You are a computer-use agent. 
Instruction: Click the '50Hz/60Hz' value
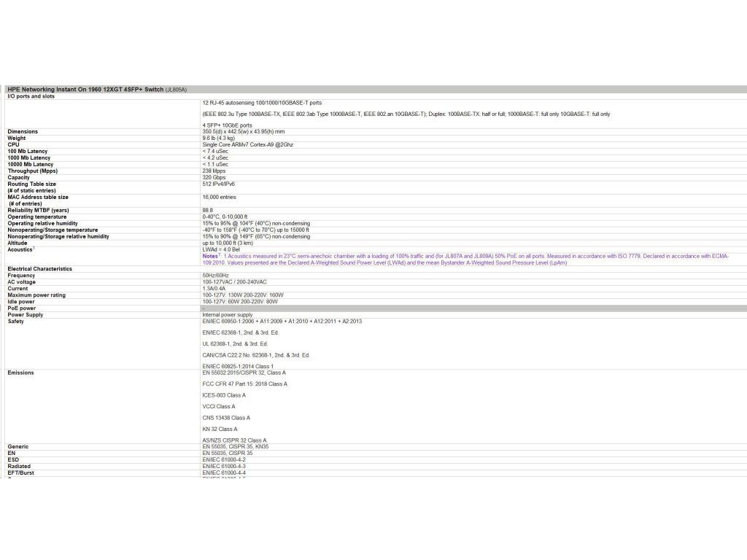215,276
